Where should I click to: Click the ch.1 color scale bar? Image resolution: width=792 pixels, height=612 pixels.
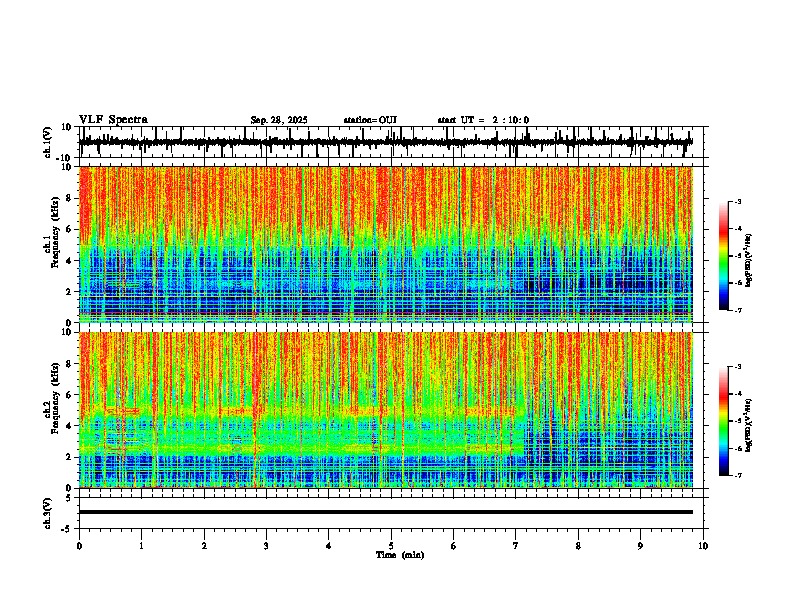[x=724, y=256]
